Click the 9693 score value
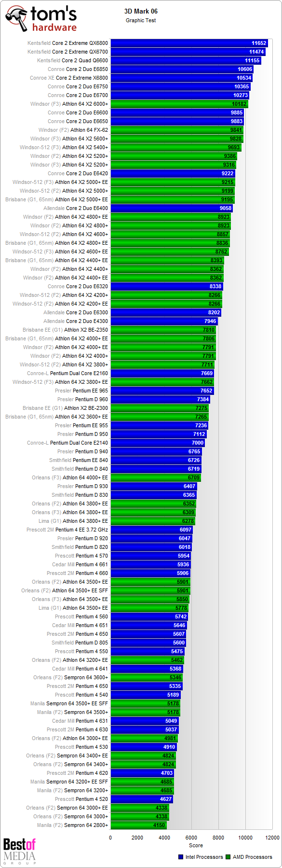This screenshot has width=282, height=868. pos(234,147)
